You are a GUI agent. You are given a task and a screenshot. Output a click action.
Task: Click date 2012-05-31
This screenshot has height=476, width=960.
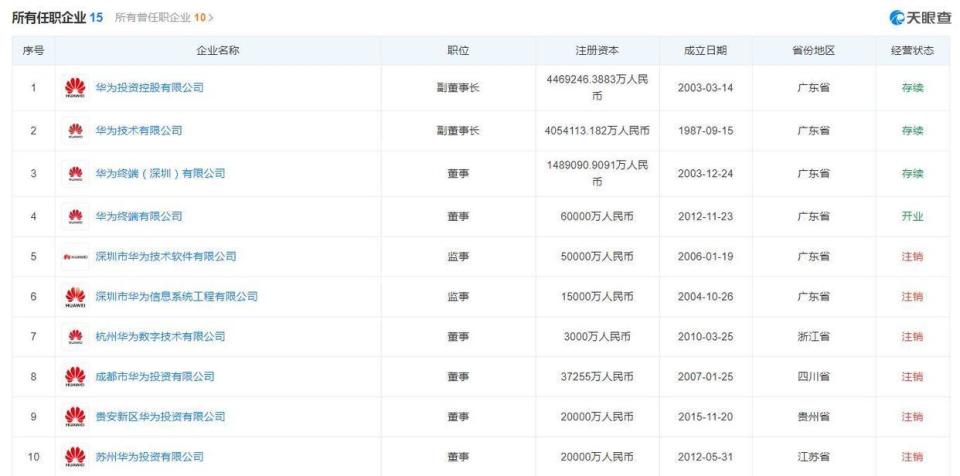point(705,456)
